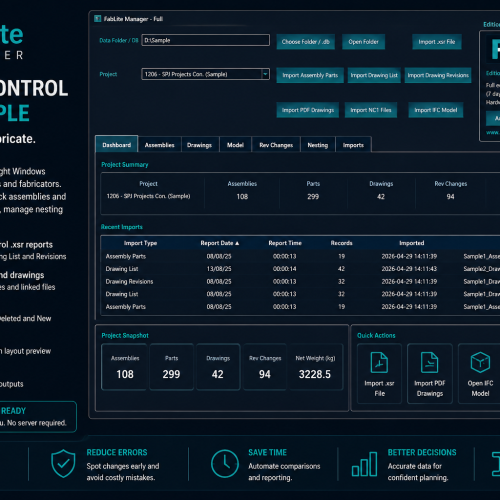Image resolution: width=500 pixels, height=500 pixels.
Task: Click the FabLite Manager title bar app icon
Action: tap(98, 19)
